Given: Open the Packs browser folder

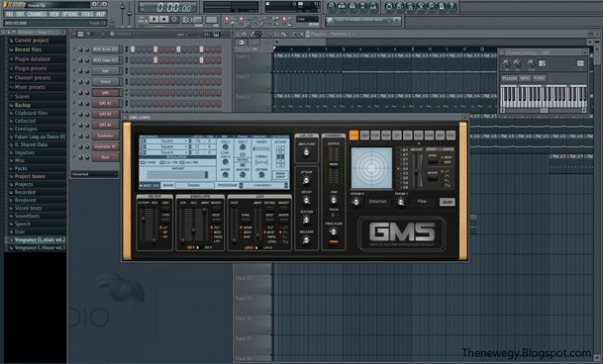Looking at the screenshot, I should (21, 168).
